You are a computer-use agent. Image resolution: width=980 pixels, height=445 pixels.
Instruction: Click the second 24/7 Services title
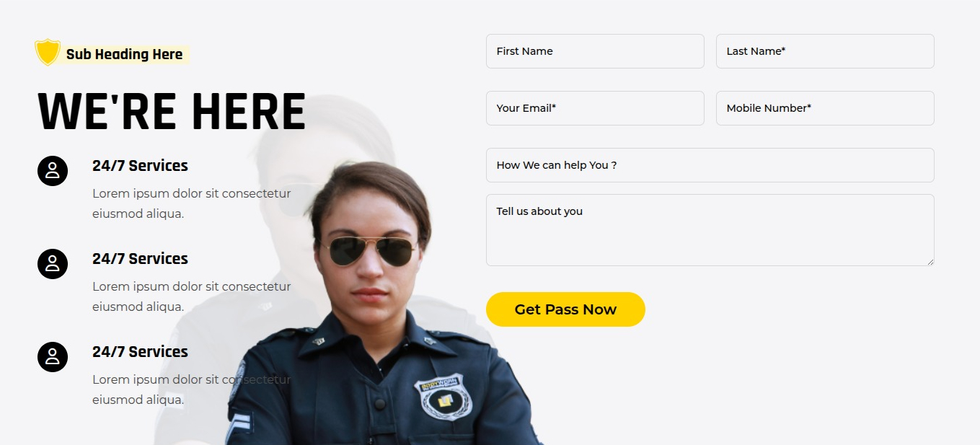pyautogui.click(x=140, y=259)
